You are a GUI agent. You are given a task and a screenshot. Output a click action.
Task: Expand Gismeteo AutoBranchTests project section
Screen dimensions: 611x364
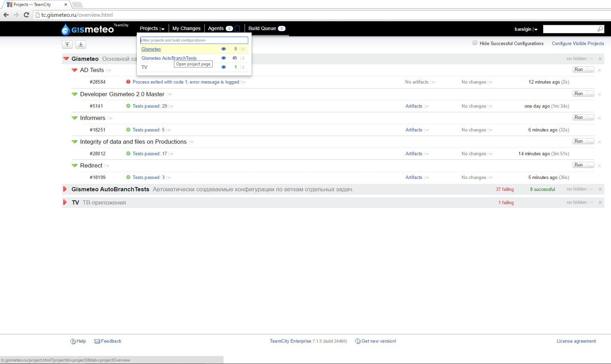point(65,189)
